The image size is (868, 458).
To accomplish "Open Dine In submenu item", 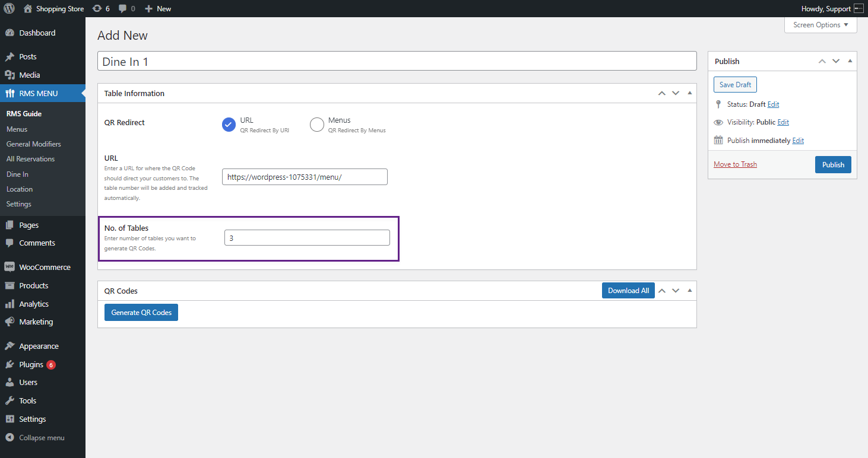I will pyautogui.click(x=17, y=174).
